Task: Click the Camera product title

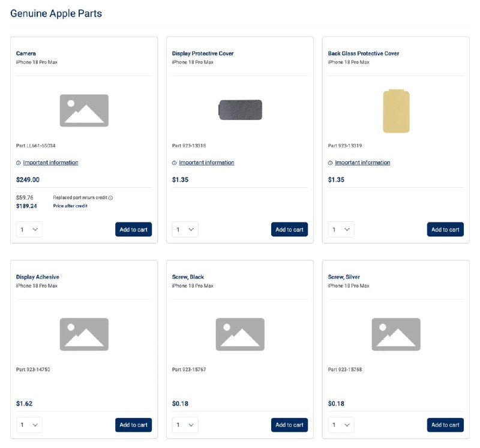Action: pos(26,53)
